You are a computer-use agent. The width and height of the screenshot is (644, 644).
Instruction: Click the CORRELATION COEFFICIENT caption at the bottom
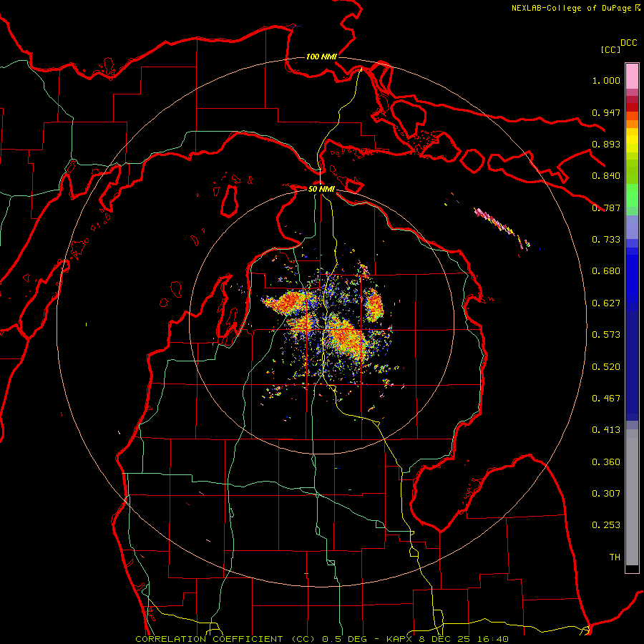point(322,639)
